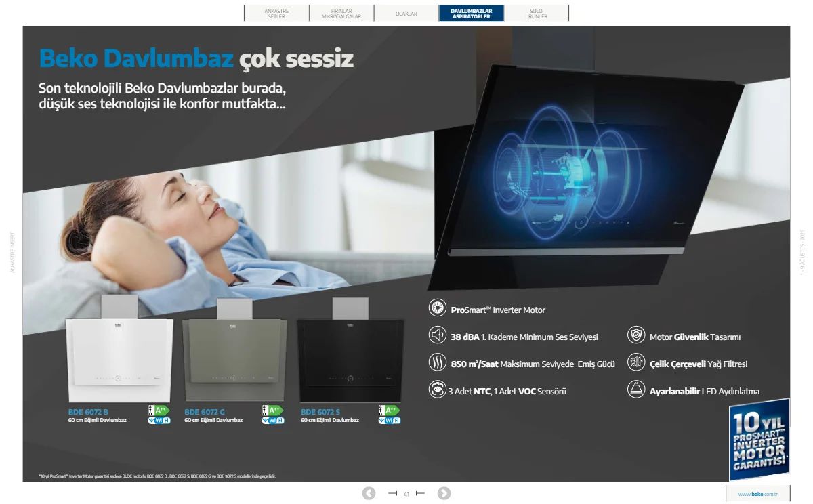The height and width of the screenshot is (504, 813).
Task: Select the Ocaklar tab
Action: [x=406, y=14]
